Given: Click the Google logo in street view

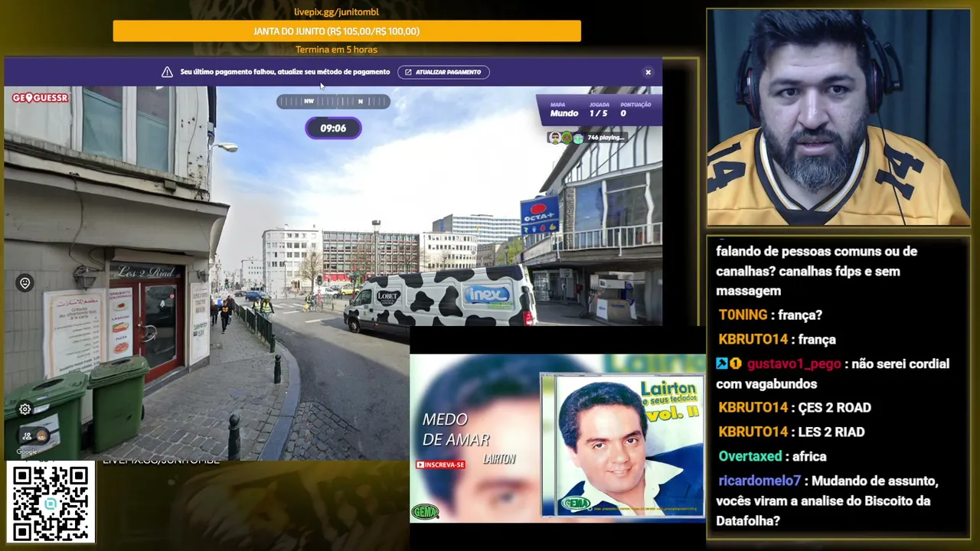Looking at the screenshot, I should click(x=27, y=452).
